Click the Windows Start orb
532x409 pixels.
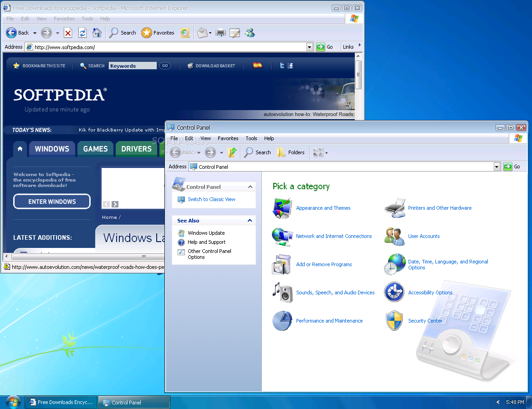pos(13,402)
